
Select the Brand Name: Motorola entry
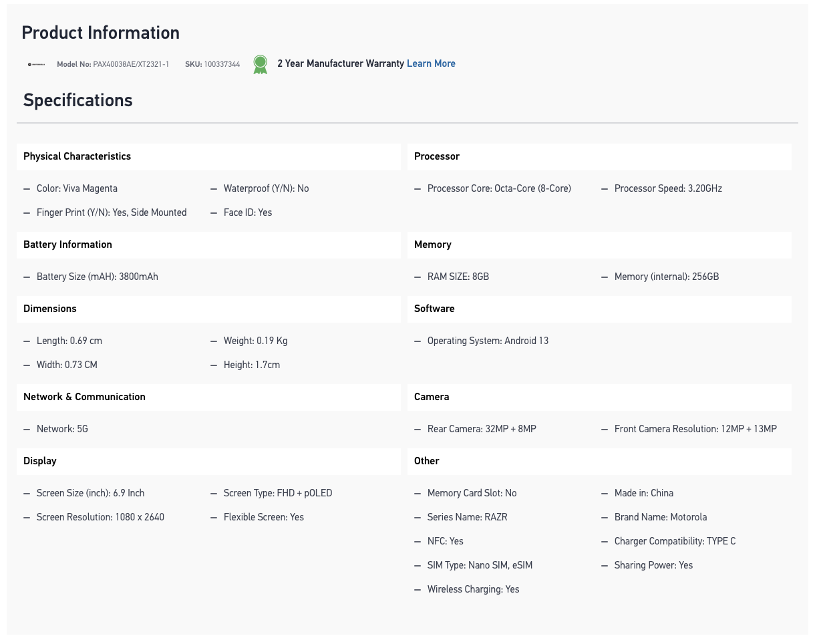click(660, 517)
